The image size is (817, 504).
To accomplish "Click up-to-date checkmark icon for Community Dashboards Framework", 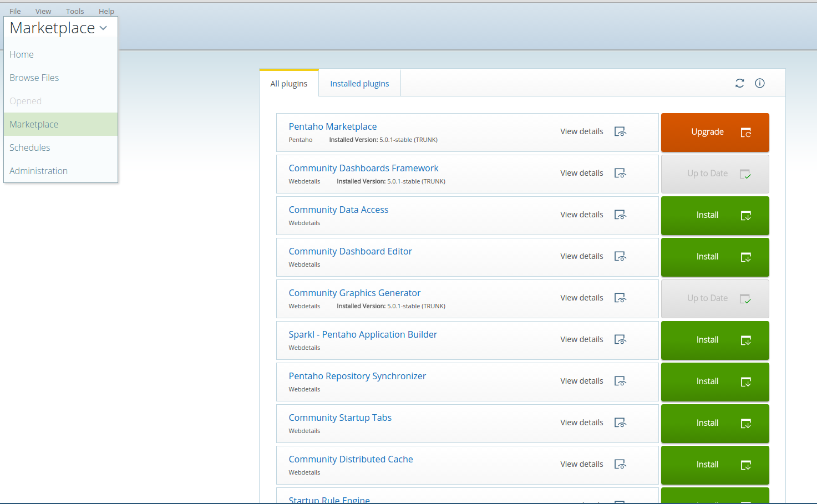I will pos(746,174).
